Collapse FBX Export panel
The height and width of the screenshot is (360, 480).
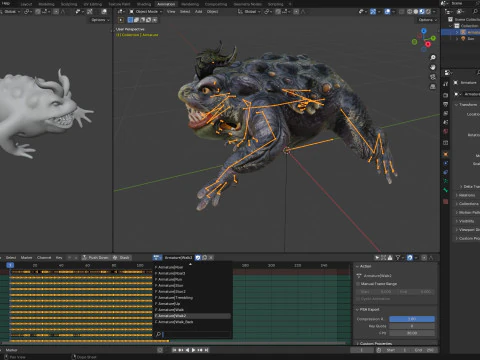tap(357, 309)
